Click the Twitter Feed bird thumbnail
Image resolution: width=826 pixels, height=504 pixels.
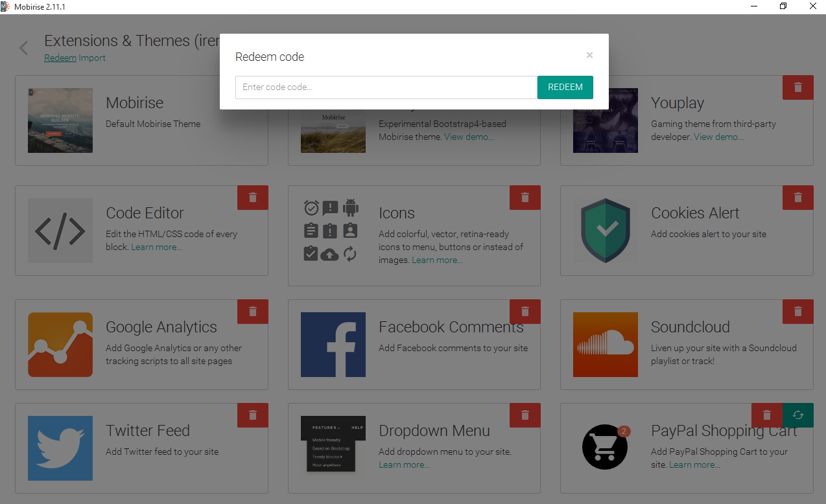60,448
